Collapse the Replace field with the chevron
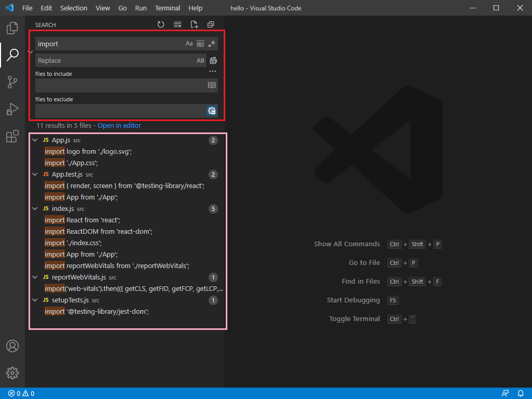 coord(30,52)
